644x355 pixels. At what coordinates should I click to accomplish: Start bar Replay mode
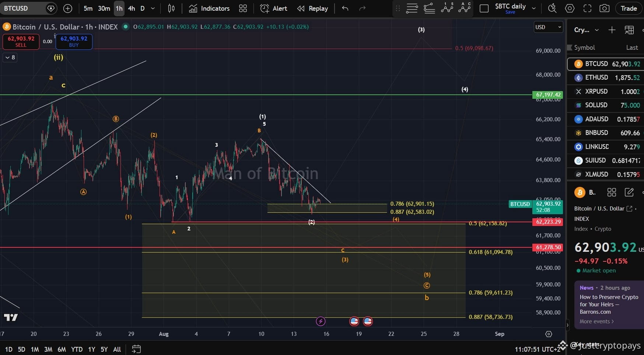point(312,8)
